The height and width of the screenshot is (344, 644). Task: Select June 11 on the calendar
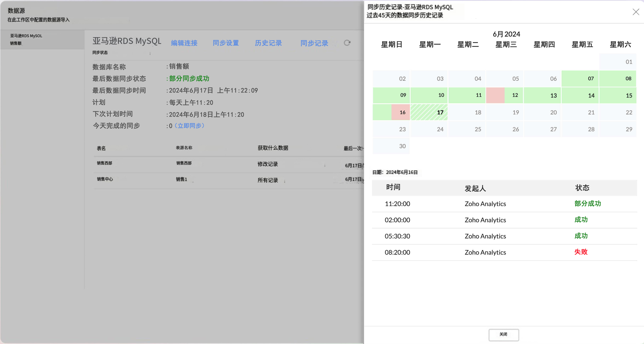click(467, 95)
